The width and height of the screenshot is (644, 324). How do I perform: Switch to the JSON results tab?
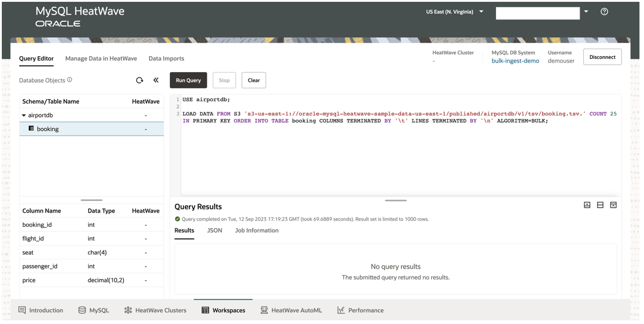214,230
